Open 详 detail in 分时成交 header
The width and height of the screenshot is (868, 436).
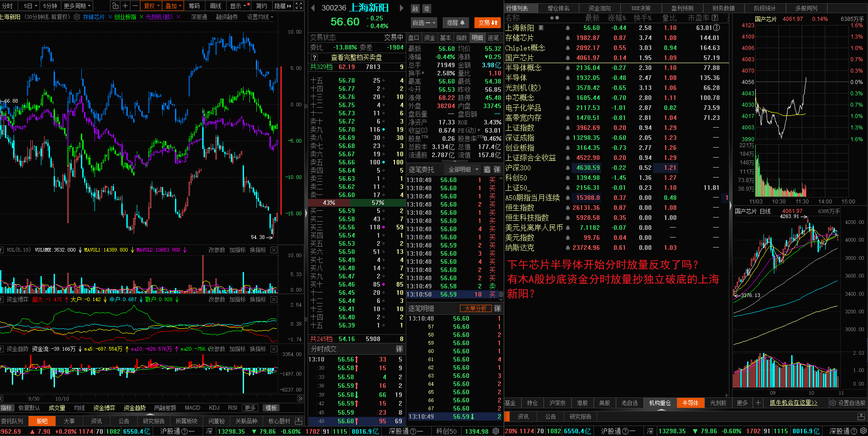[x=399, y=349]
